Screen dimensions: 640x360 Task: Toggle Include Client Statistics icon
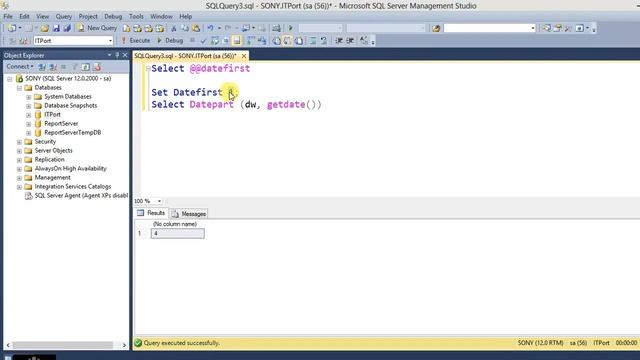(x=262, y=41)
